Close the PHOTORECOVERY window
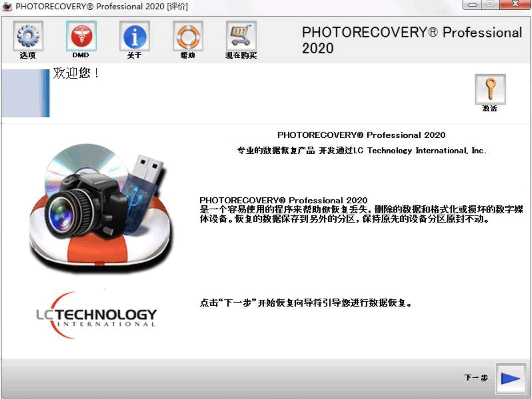Viewport: 532px width, 399px height. point(516,4)
